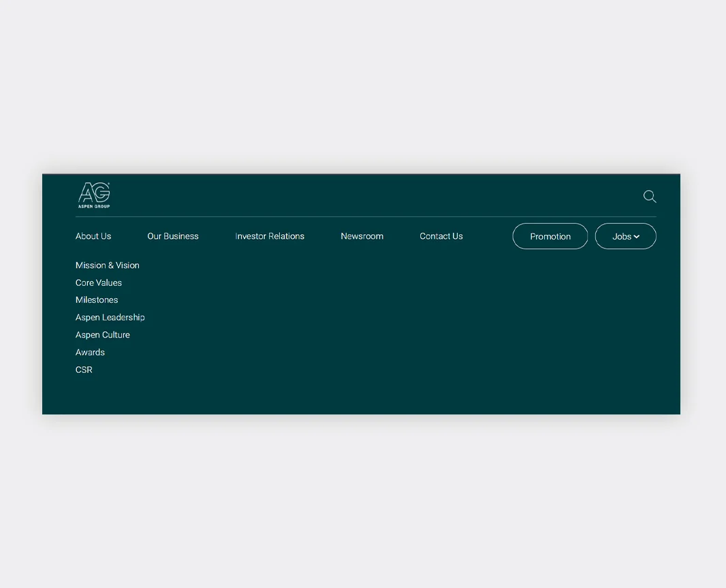Open the Mission & Vision link

pos(108,265)
